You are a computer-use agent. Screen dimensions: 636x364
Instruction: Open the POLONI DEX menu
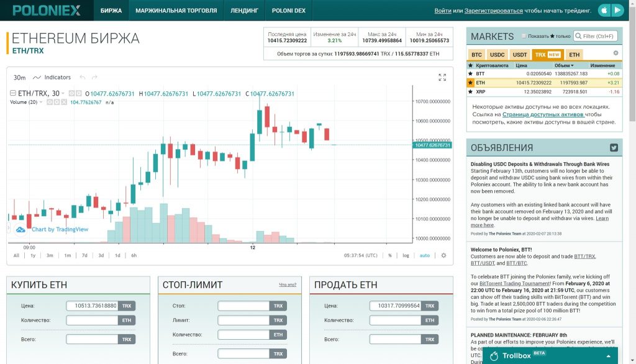click(289, 11)
